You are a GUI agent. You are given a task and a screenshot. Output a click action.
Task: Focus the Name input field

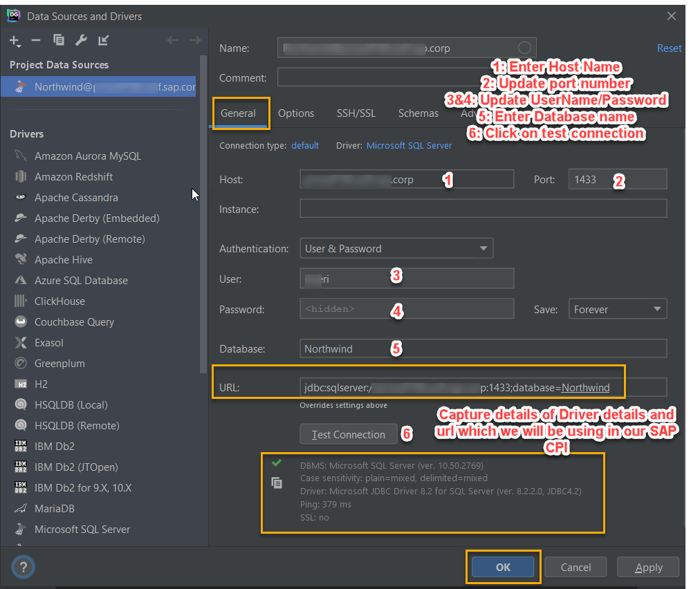tap(407, 48)
